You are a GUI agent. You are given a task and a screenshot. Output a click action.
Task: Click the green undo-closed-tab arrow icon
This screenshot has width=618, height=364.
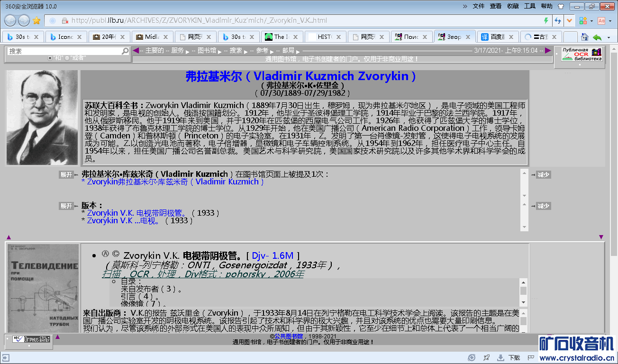[x=597, y=37]
